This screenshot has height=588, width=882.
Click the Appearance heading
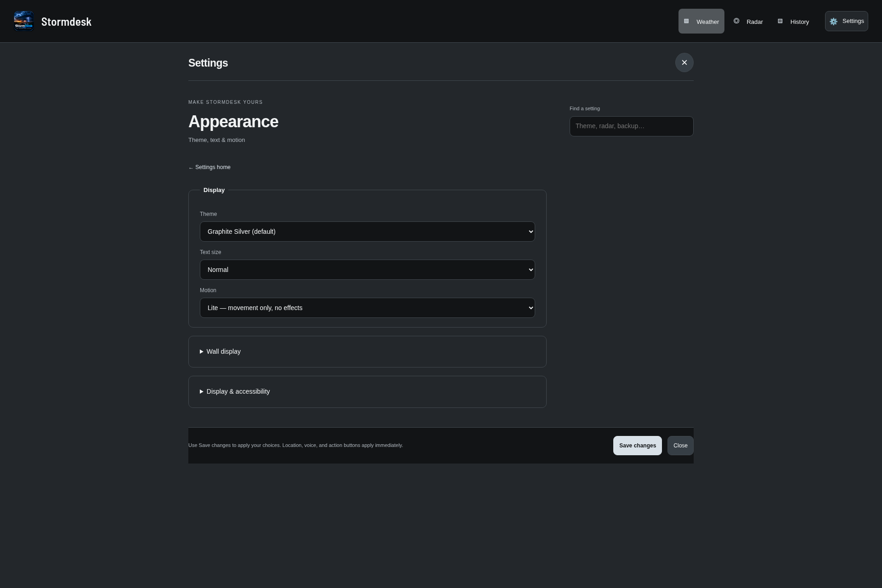tap(233, 122)
